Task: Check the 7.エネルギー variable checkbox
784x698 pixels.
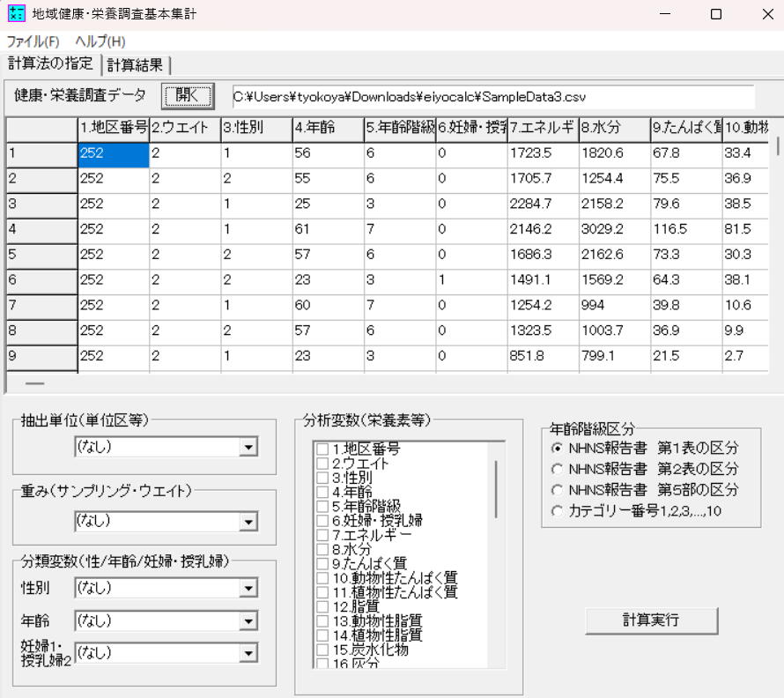Action: (x=322, y=536)
